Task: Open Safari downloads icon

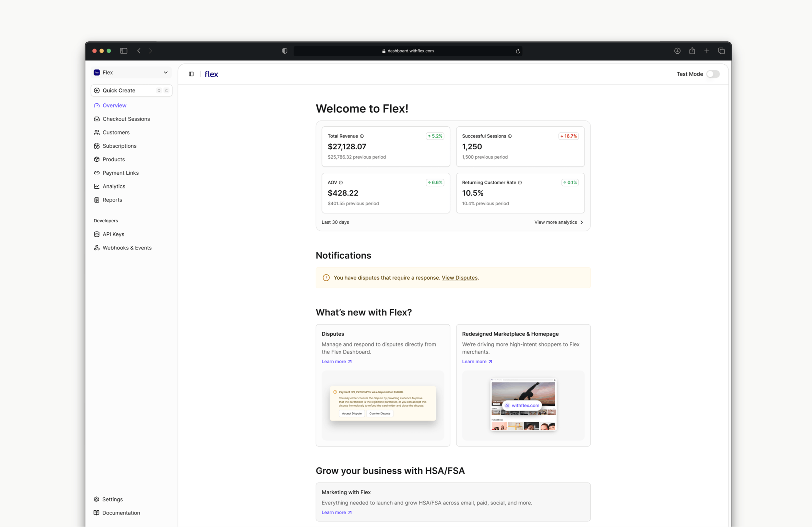Action: 677,51
